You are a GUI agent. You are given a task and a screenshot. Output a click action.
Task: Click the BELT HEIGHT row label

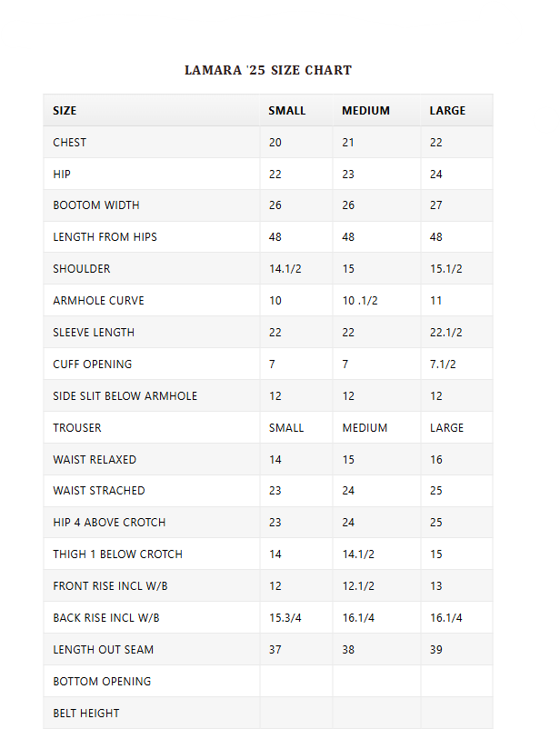pyautogui.click(x=86, y=714)
